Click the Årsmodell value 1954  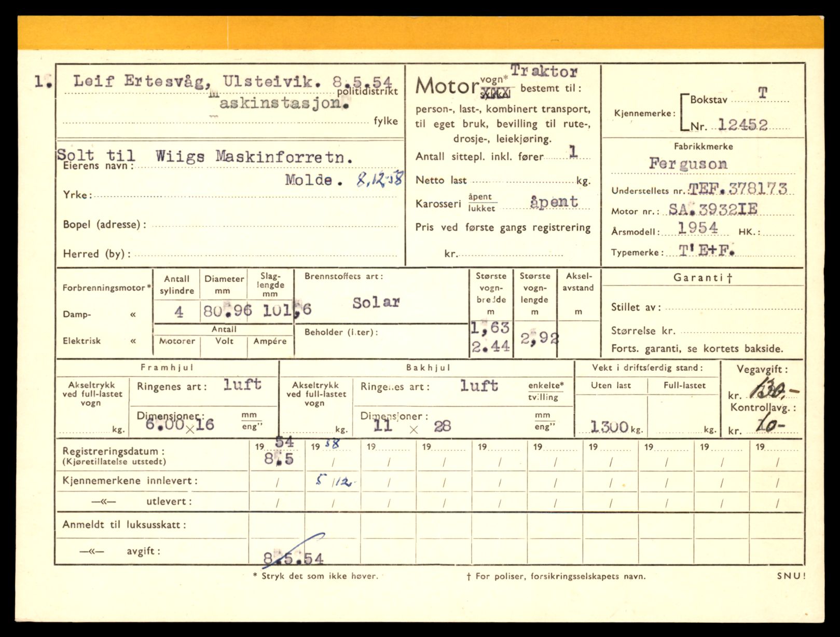pyautogui.click(x=698, y=228)
